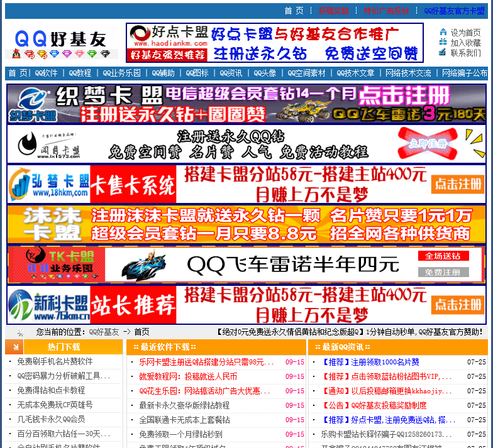This screenshot has width=493, height=448.
Task: Open 【通知】以后投稿邮箱更换 news
Action: coord(386,391)
